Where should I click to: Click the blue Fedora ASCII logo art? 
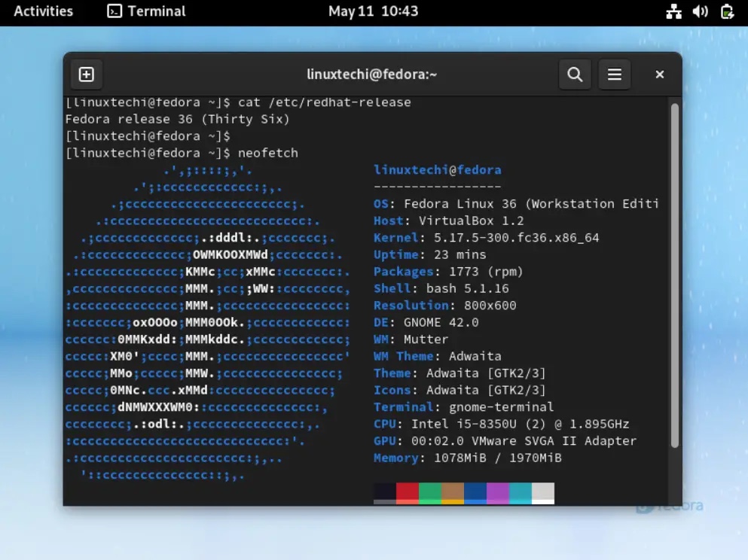click(188, 316)
